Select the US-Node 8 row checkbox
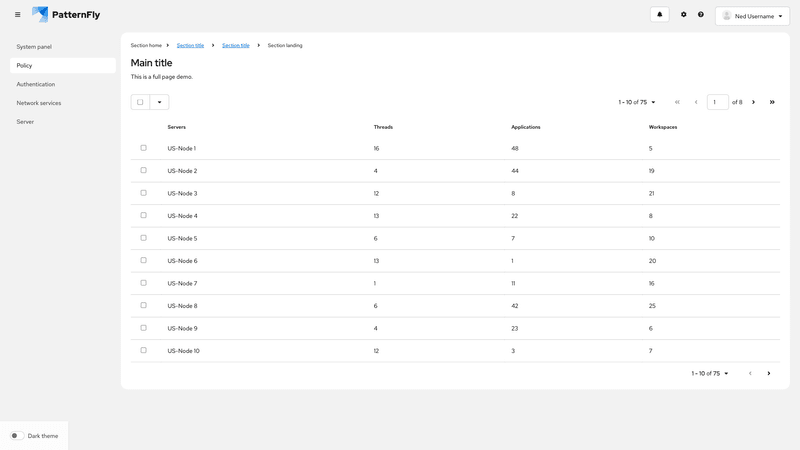The width and height of the screenshot is (800, 450). pos(143,305)
